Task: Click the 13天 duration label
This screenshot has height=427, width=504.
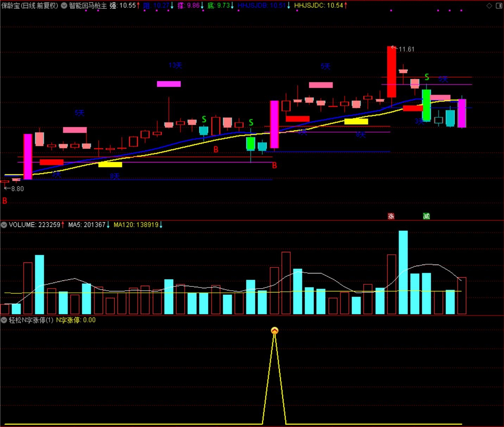Action: click(175, 66)
